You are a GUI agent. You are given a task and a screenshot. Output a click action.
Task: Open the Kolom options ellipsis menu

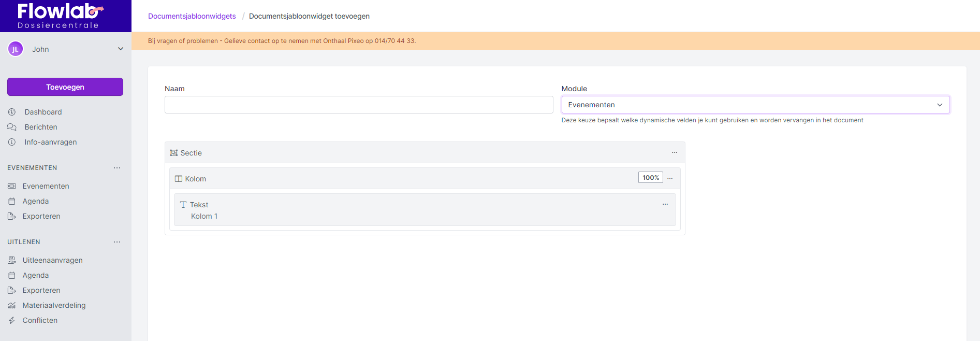670,178
